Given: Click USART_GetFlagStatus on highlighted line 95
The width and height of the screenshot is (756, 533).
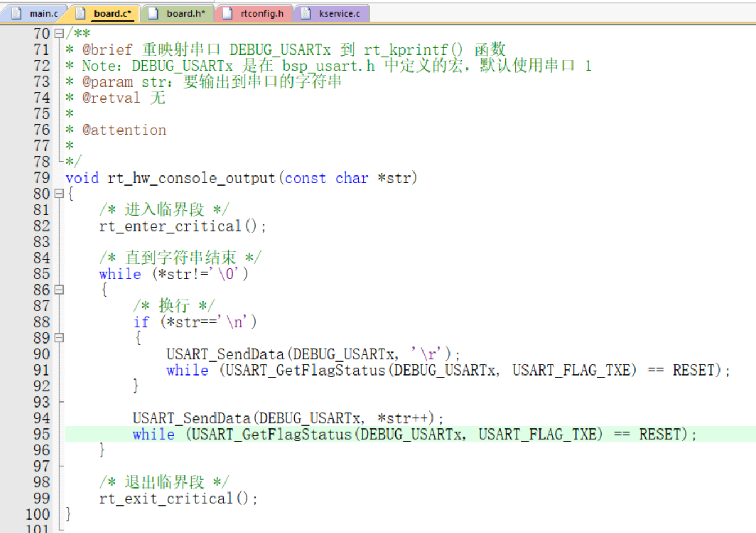Looking at the screenshot, I should (272, 434).
